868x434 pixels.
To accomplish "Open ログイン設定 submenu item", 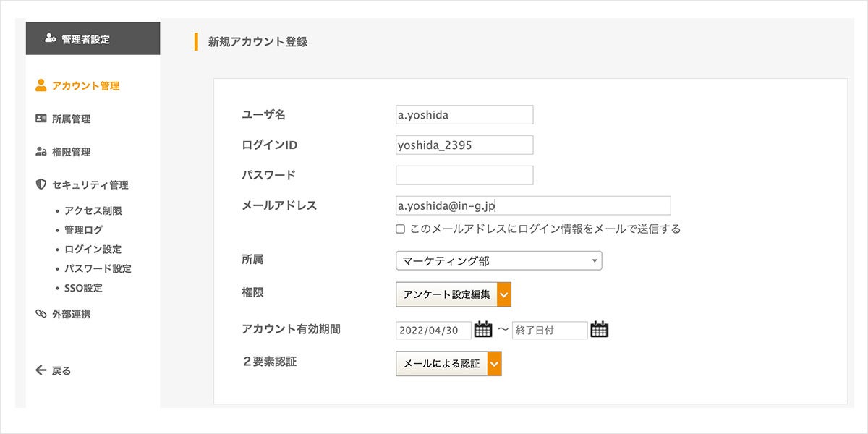I will coord(93,250).
